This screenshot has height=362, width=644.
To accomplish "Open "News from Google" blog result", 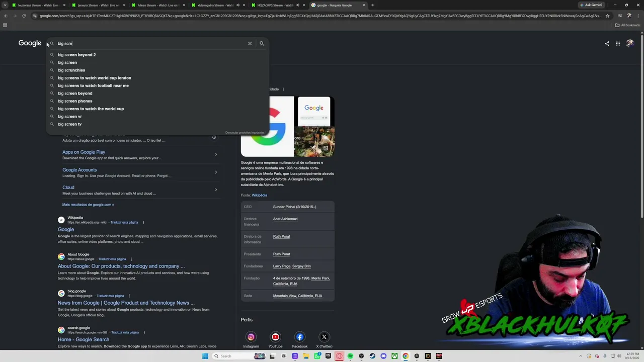I will 126,303.
